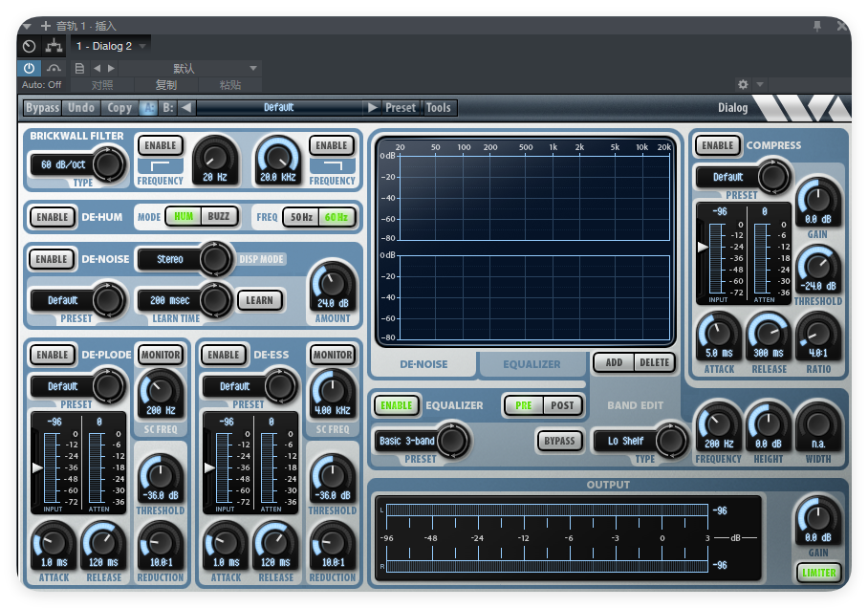Switch to the DE-NOISE graph tab
This screenshot has height=608, width=868.
click(423, 364)
